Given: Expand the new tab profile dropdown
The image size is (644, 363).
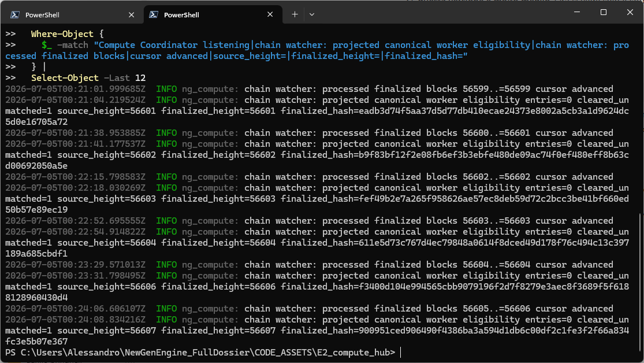Looking at the screenshot, I should pyautogui.click(x=312, y=14).
